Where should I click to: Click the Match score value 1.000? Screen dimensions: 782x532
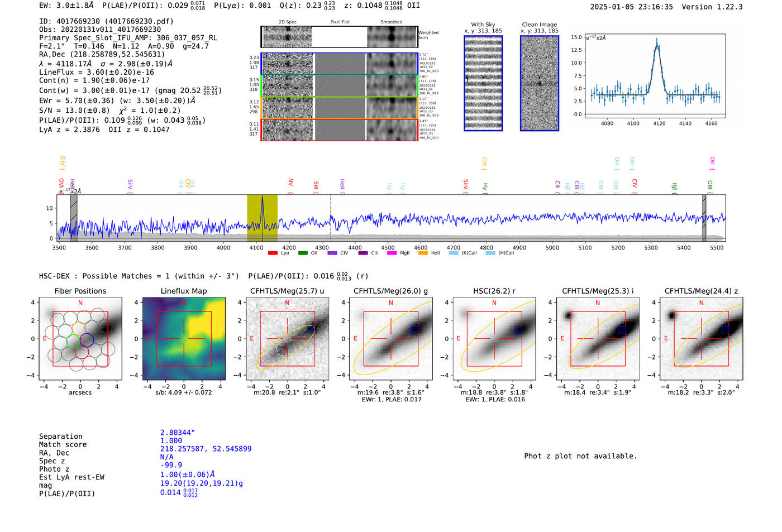[171, 440]
